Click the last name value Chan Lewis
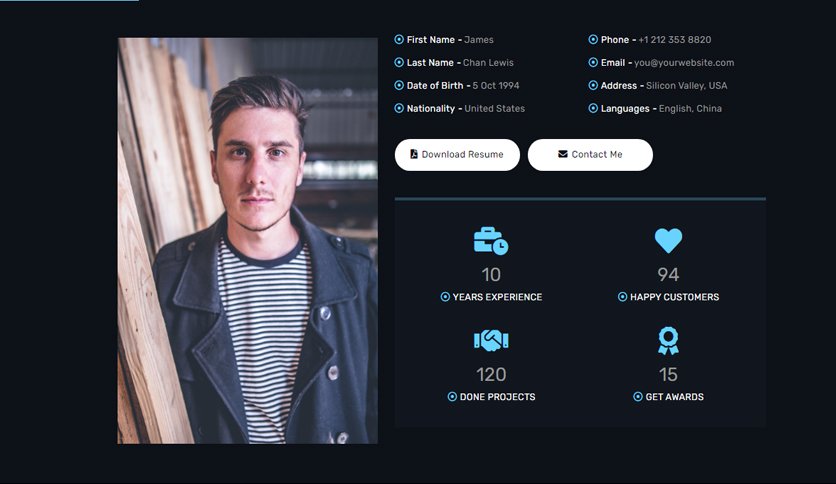Image resolution: width=836 pixels, height=484 pixels. [x=488, y=62]
